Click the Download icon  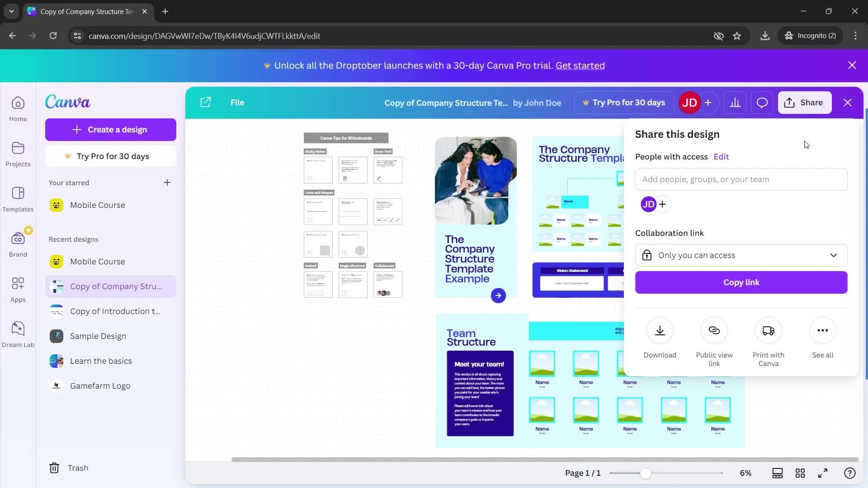(660, 331)
